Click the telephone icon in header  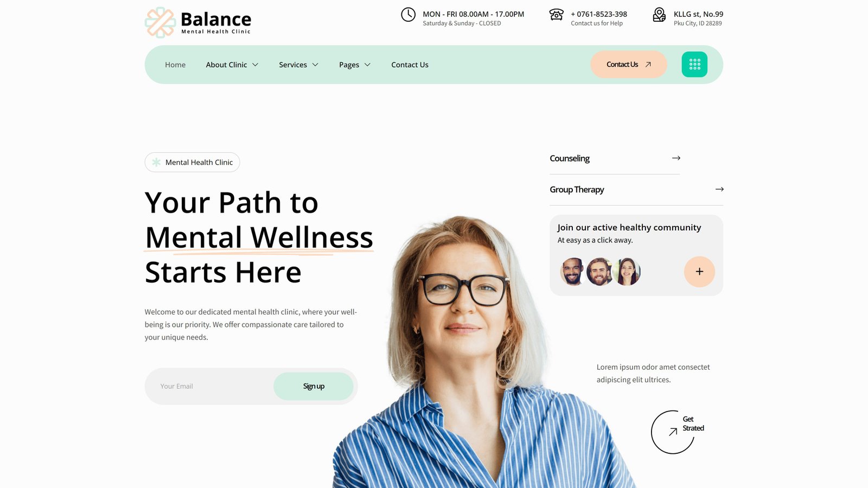556,15
